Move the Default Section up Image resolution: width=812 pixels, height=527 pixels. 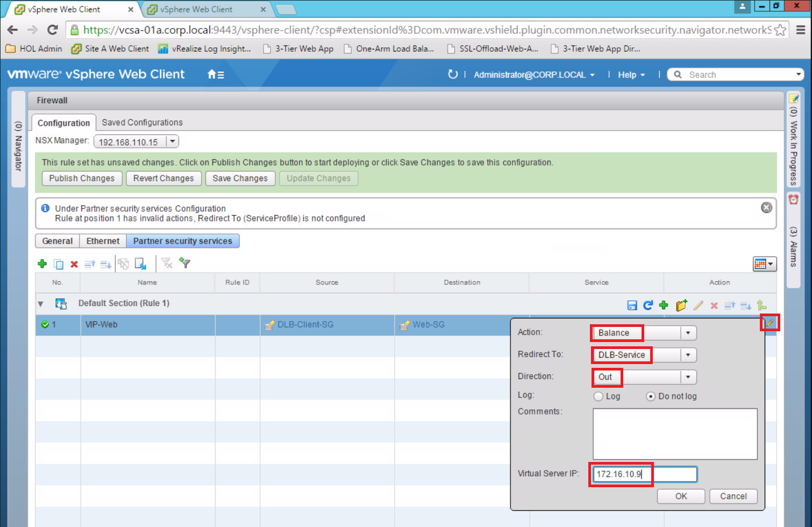pyautogui.click(x=730, y=305)
